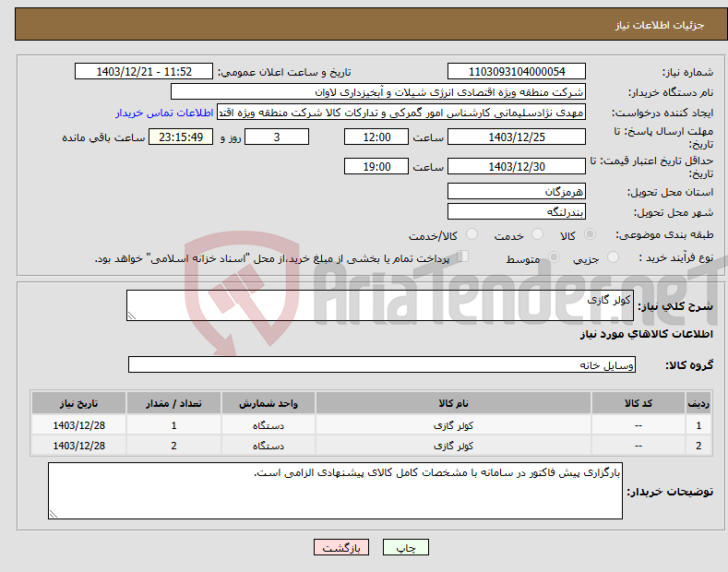728x572 pixels.
Task: Click the تاریخ نیاز column header
Action: click(79, 403)
